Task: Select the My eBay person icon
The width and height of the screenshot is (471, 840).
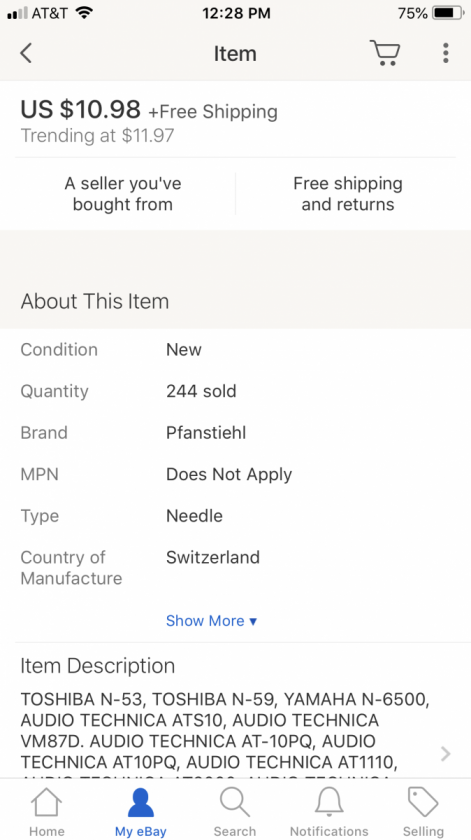Action: pyautogui.click(x=140, y=802)
